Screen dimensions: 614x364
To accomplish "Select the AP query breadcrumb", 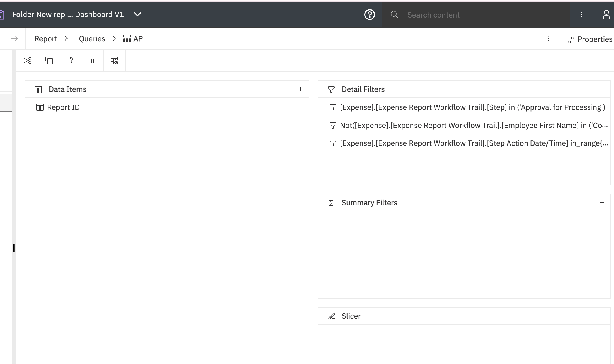I will [133, 39].
